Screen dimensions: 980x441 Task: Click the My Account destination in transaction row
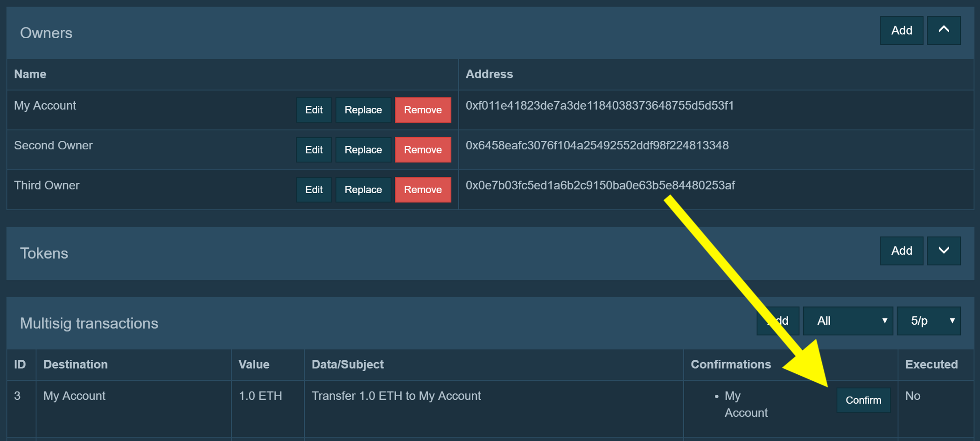[x=74, y=396]
